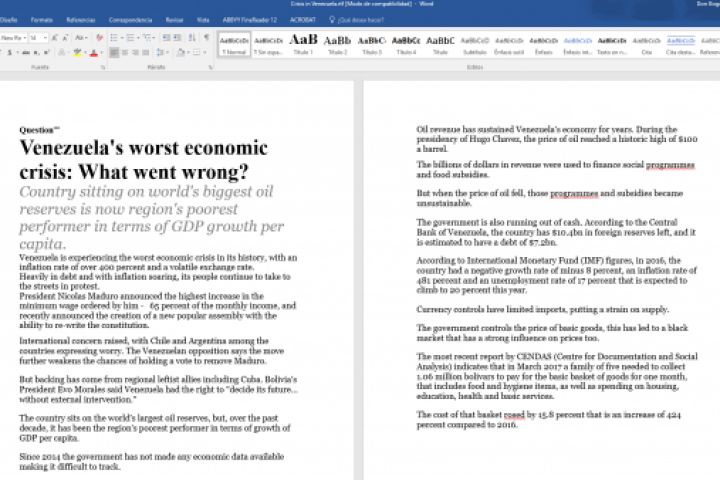Open the font name dropdown
This screenshot has width=720, height=480.
pos(25,38)
